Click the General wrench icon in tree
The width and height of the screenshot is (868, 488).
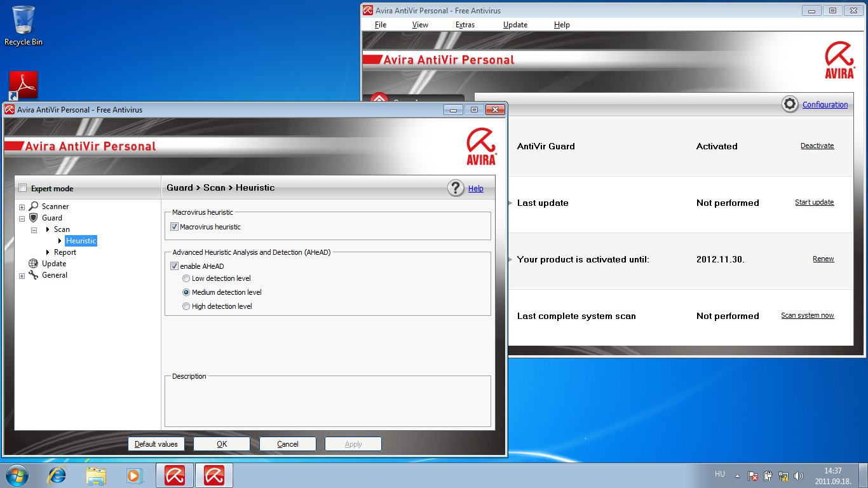pyautogui.click(x=34, y=274)
